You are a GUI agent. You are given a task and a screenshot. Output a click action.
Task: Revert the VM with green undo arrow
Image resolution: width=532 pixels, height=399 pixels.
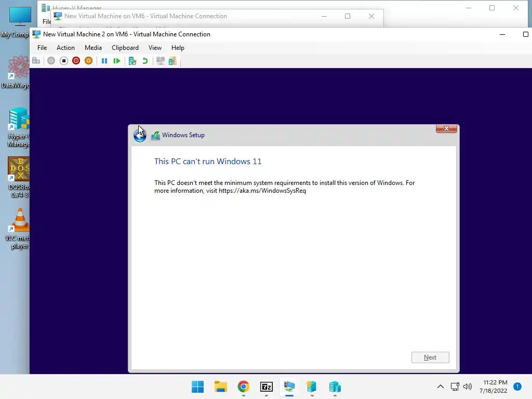click(145, 61)
